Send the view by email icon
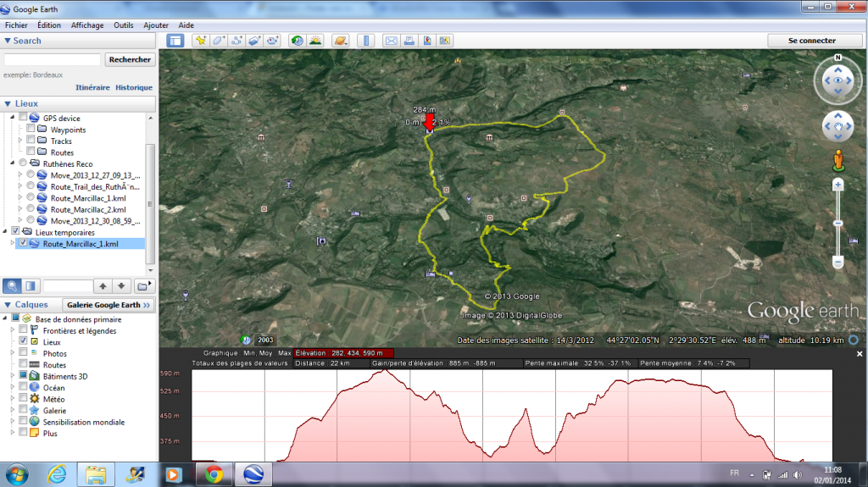 [x=392, y=41]
